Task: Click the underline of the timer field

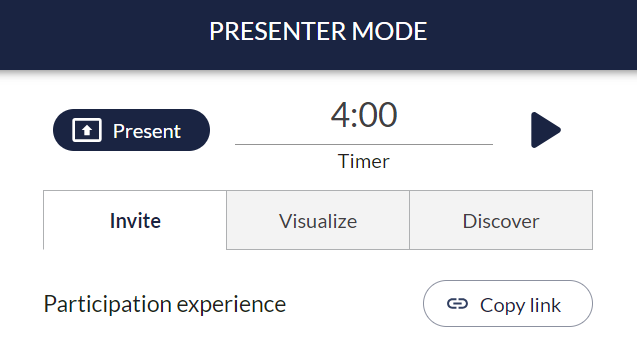Action: (x=364, y=144)
